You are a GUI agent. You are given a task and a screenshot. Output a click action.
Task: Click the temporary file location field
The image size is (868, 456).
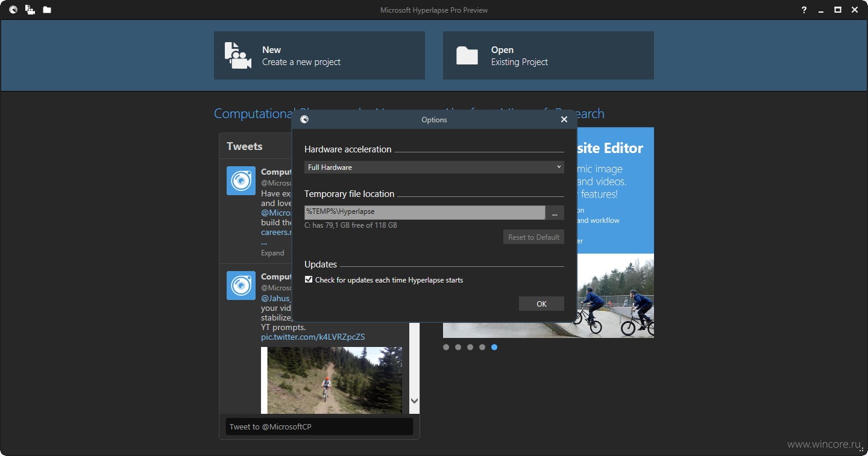[x=425, y=212]
